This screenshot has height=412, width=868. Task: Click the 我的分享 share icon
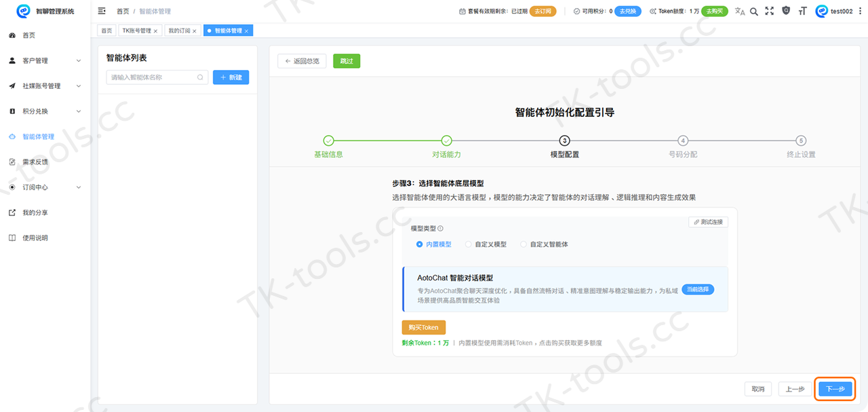(x=12, y=212)
